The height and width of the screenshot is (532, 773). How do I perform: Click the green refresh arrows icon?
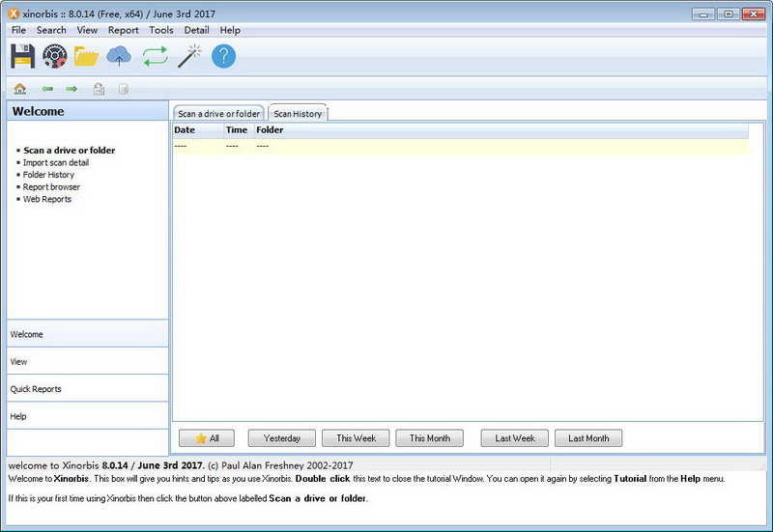click(x=155, y=56)
